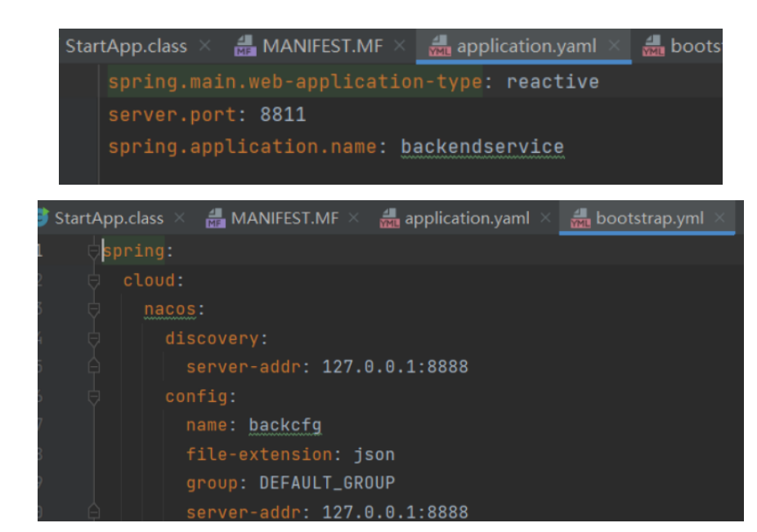This screenshot has width=757, height=532.
Task: Click the 'name' key under config
Action: (x=207, y=425)
